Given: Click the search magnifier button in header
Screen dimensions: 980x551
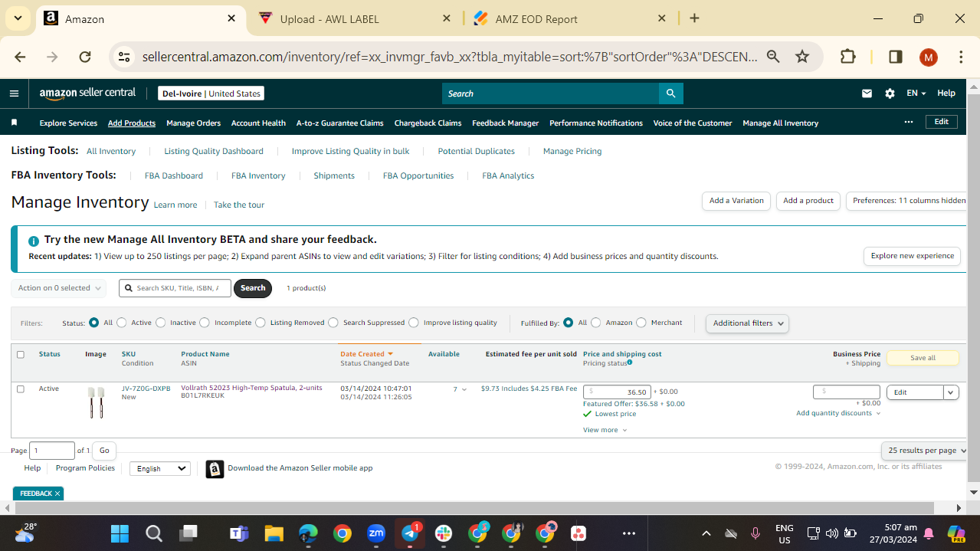Looking at the screenshot, I should [x=670, y=93].
